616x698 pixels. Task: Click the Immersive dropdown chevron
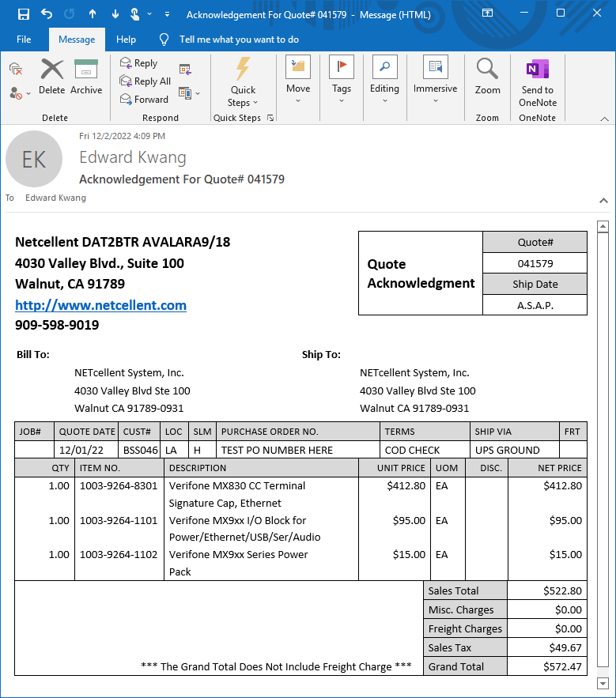436,101
